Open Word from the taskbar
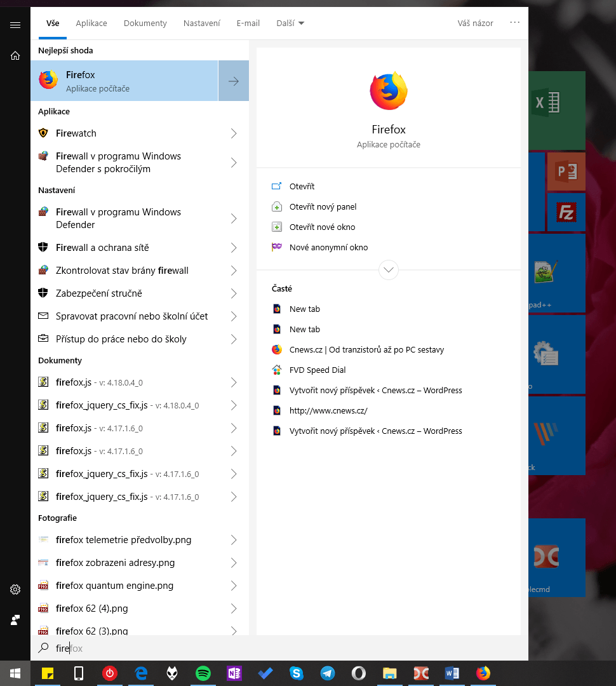 (452, 673)
